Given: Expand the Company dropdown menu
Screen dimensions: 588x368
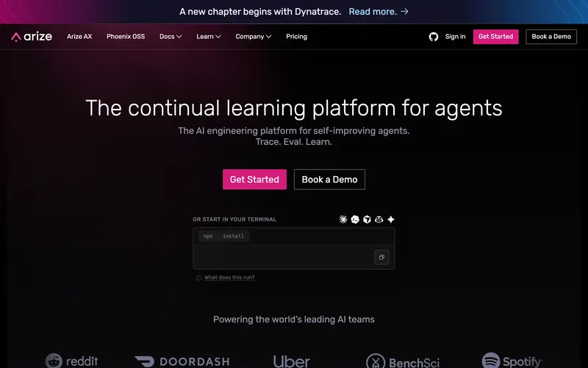Looking at the screenshot, I should pos(253,36).
